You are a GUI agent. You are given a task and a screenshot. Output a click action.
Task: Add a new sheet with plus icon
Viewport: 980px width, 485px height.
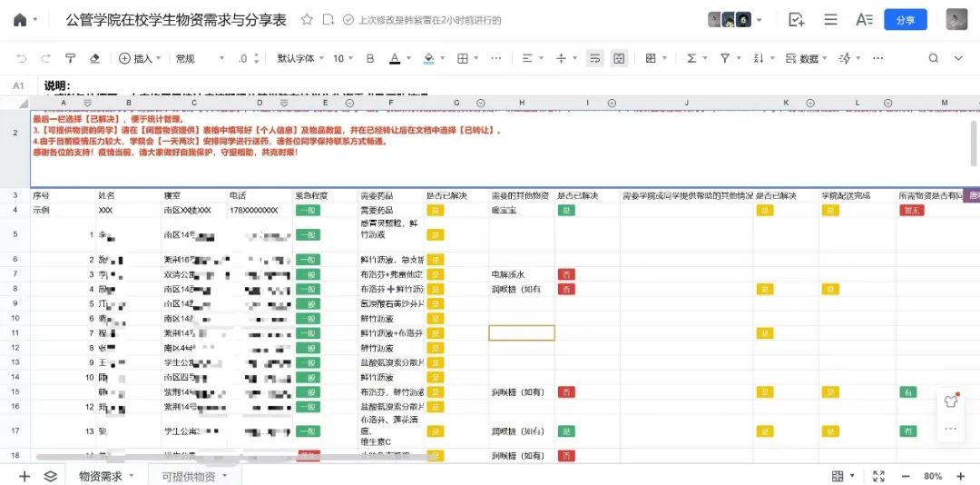click(x=24, y=476)
